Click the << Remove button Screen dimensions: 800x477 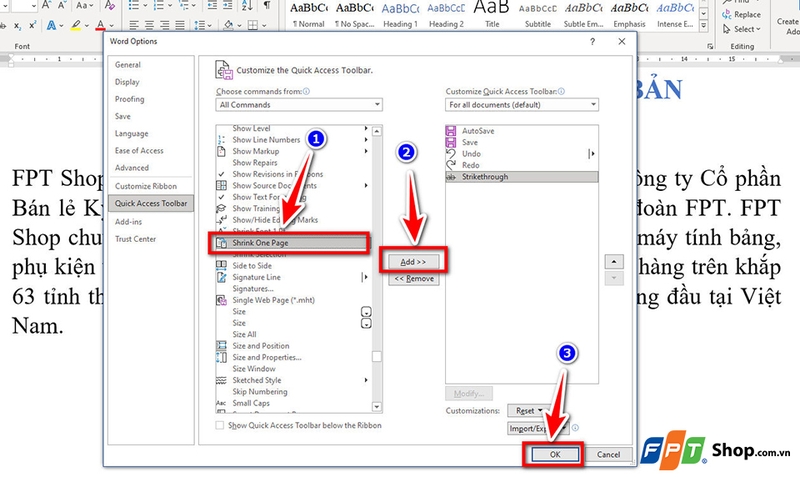pos(413,279)
